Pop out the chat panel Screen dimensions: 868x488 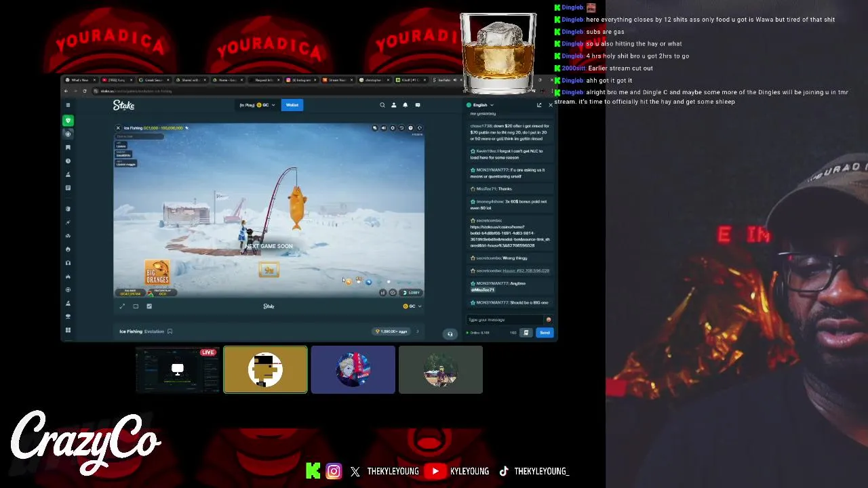click(x=539, y=105)
